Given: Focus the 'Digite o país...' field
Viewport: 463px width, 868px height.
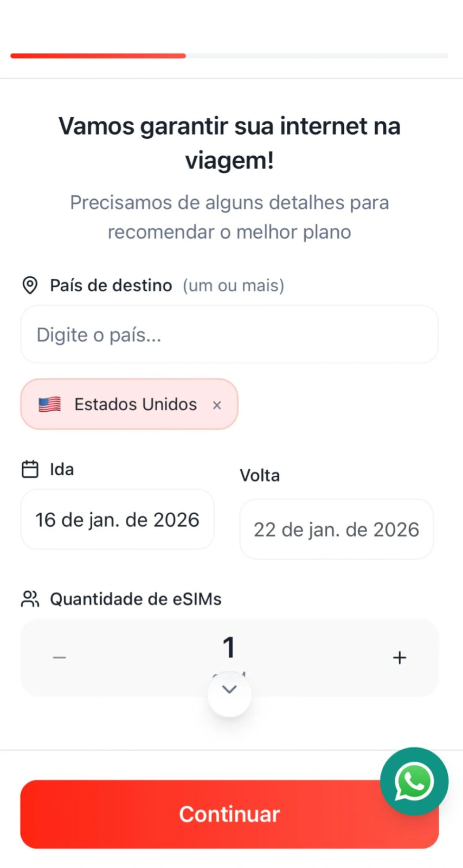Looking at the screenshot, I should [x=229, y=335].
